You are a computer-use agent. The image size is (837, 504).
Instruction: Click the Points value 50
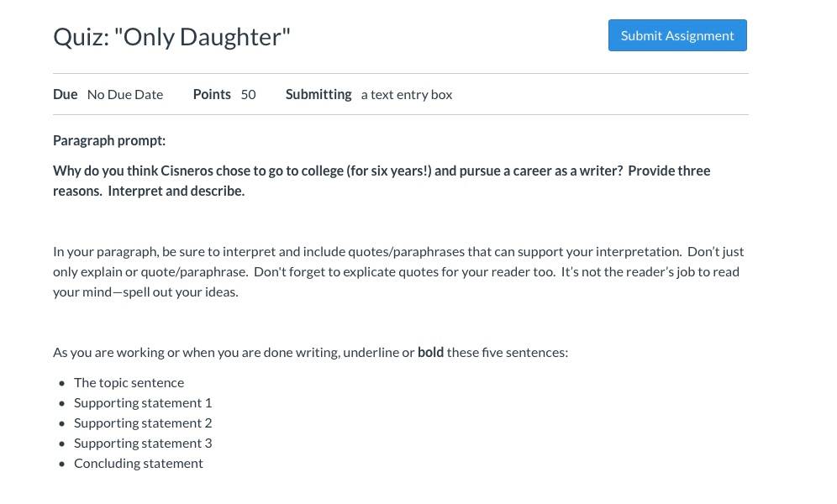248,94
